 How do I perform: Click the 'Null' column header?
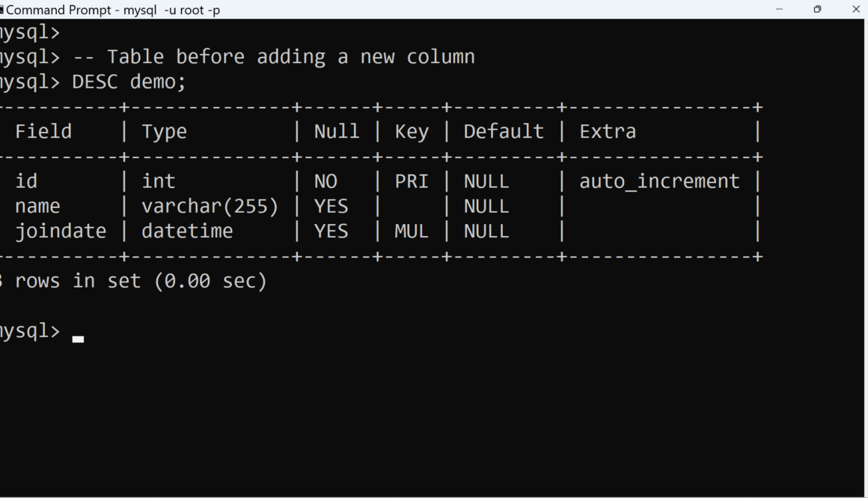[337, 132]
